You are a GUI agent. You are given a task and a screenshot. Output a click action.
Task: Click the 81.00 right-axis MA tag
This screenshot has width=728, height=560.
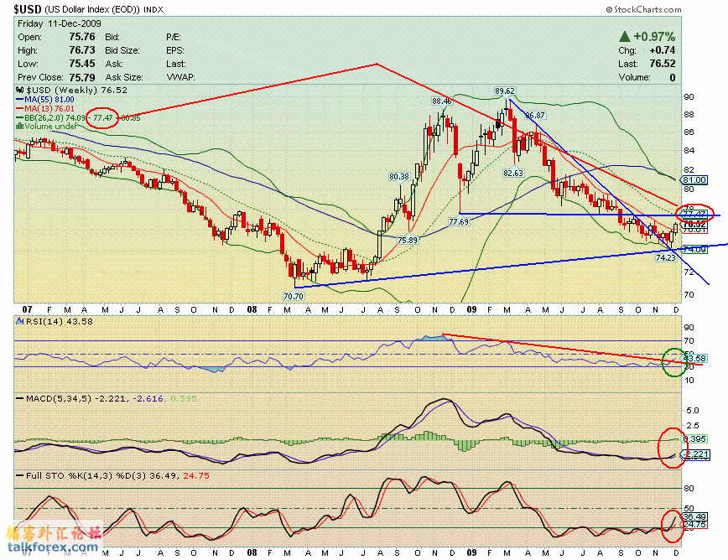tap(694, 180)
